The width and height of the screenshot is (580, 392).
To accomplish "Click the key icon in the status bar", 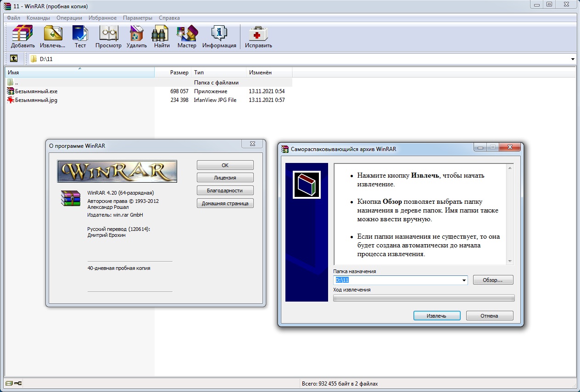I will (x=18, y=383).
